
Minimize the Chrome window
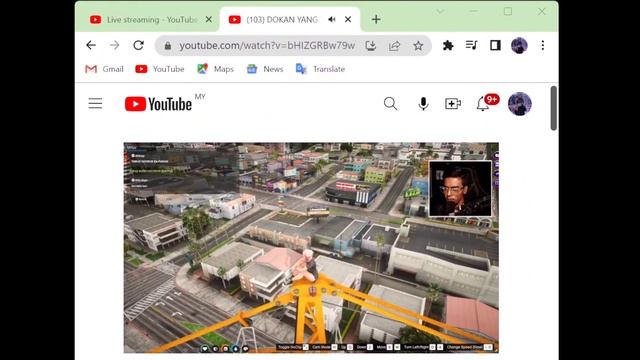[473, 11]
